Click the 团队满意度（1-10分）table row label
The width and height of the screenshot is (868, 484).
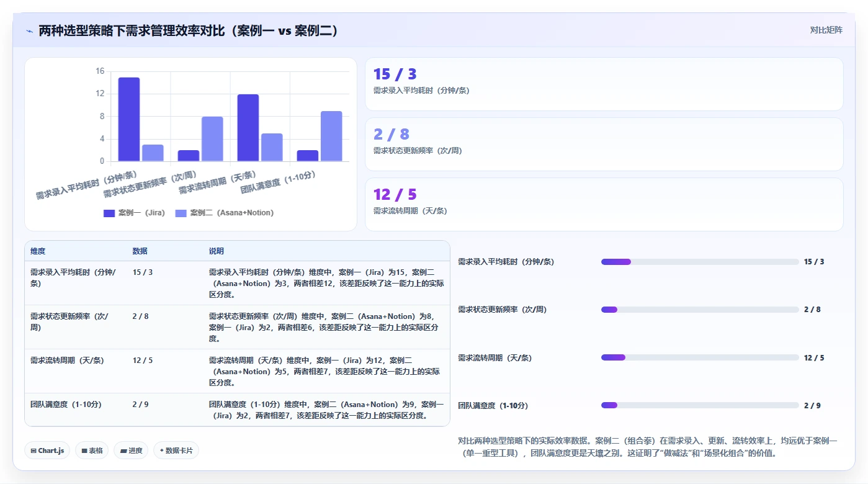[66, 405]
